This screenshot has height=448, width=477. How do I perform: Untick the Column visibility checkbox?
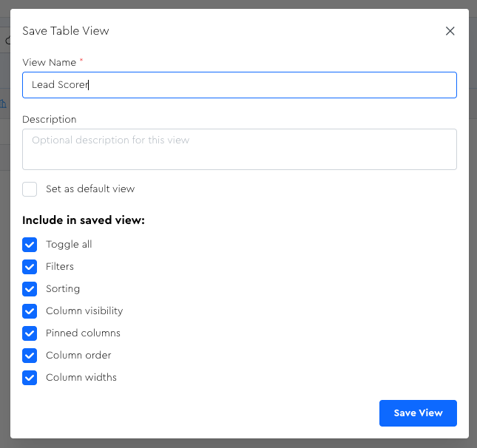(30, 311)
